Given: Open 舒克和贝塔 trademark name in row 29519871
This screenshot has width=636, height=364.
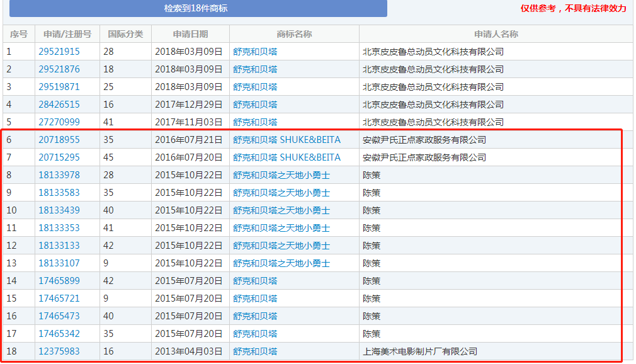Looking at the screenshot, I should coord(255,87).
